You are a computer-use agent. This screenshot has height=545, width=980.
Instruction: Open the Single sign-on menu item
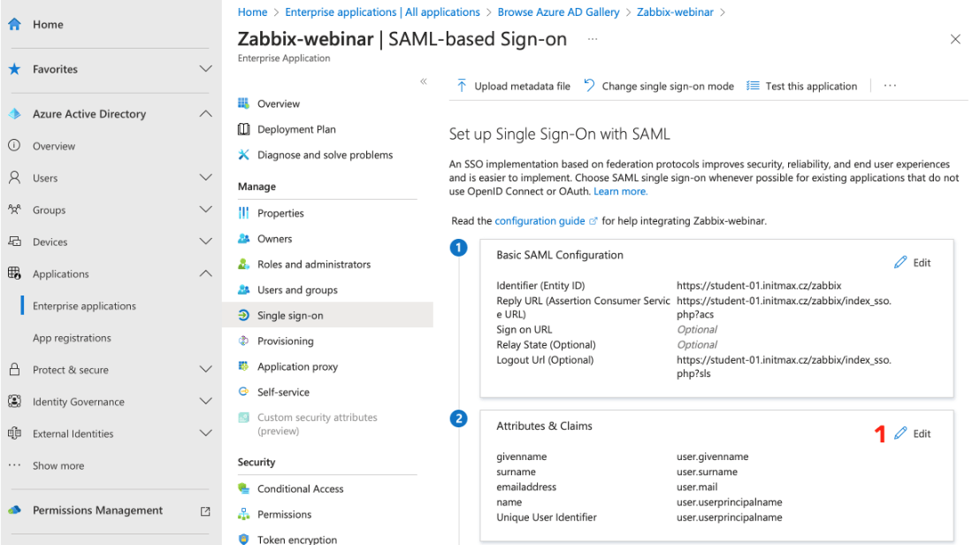click(x=290, y=316)
